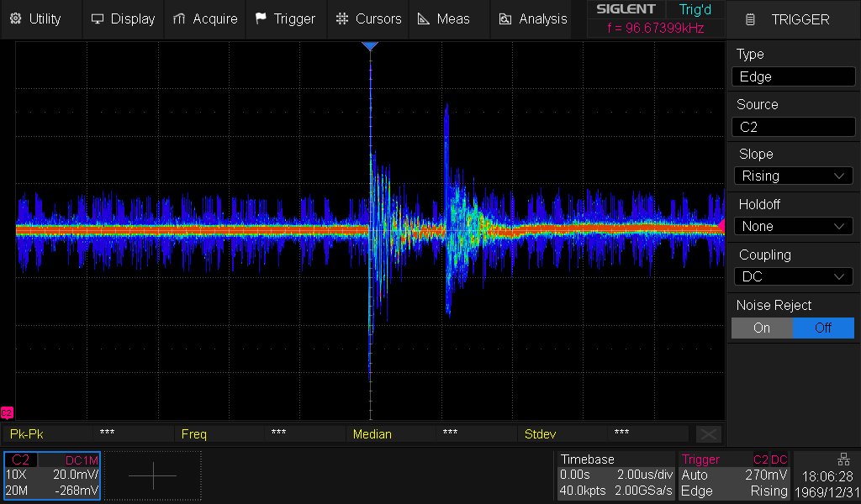Click the network status icon

(x=843, y=459)
